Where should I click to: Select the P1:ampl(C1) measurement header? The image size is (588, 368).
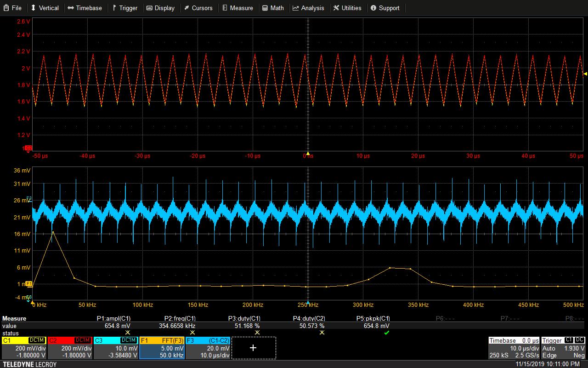[113, 318]
